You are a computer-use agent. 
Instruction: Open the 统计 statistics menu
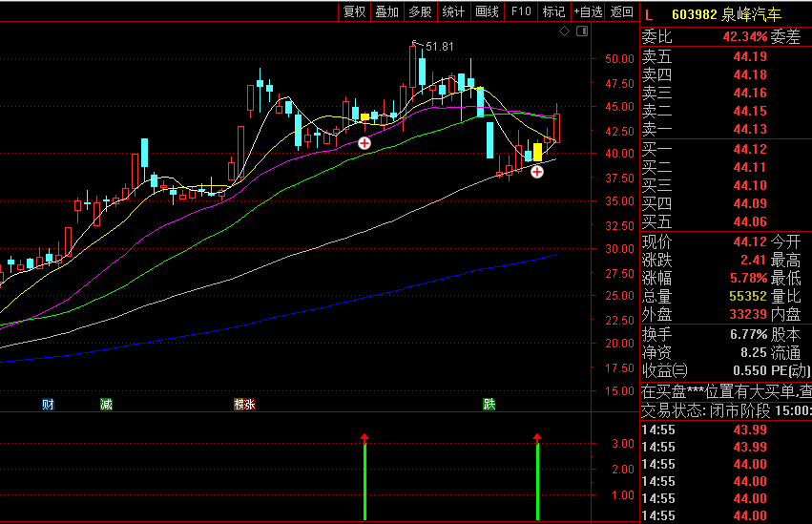[x=453, y=11]
